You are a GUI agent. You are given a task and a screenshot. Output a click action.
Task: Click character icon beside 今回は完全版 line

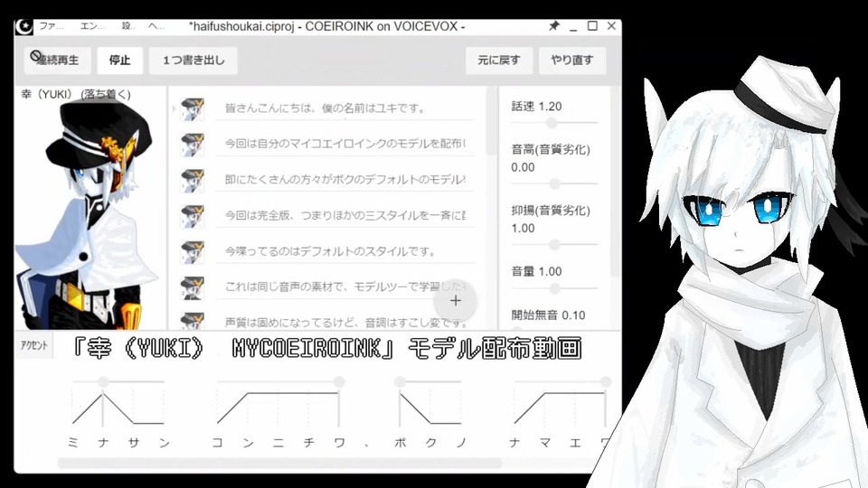(x=193, y=216)
